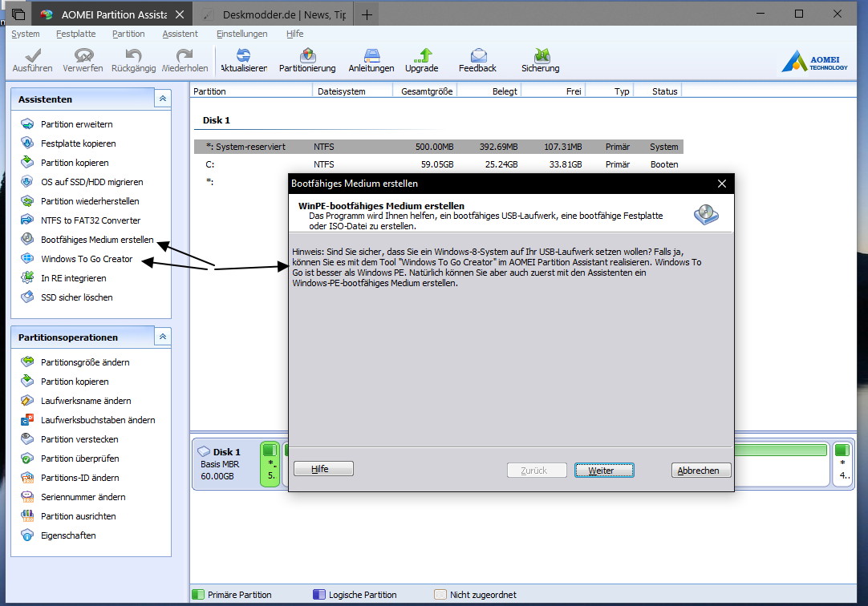
Task: Open the NTFS to FAT32 Converter
Action: point(90,220)
